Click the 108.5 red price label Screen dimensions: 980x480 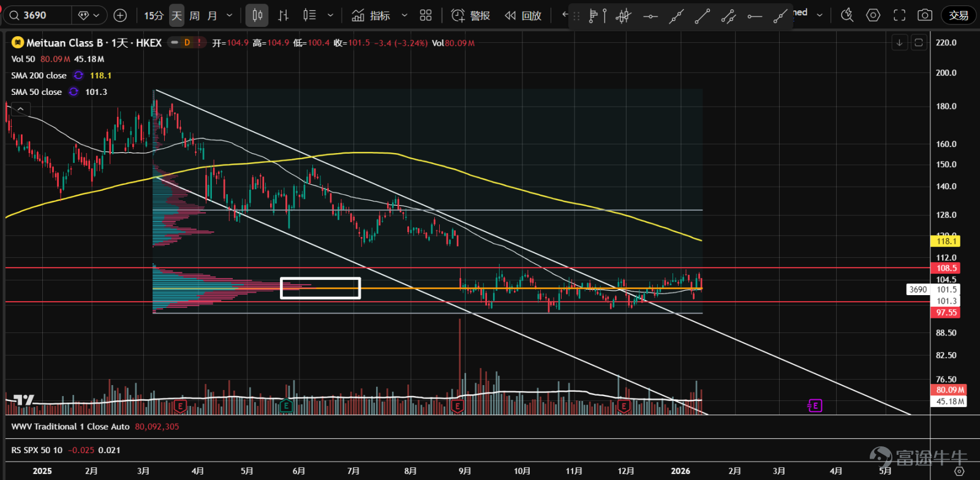coord(946,268)
